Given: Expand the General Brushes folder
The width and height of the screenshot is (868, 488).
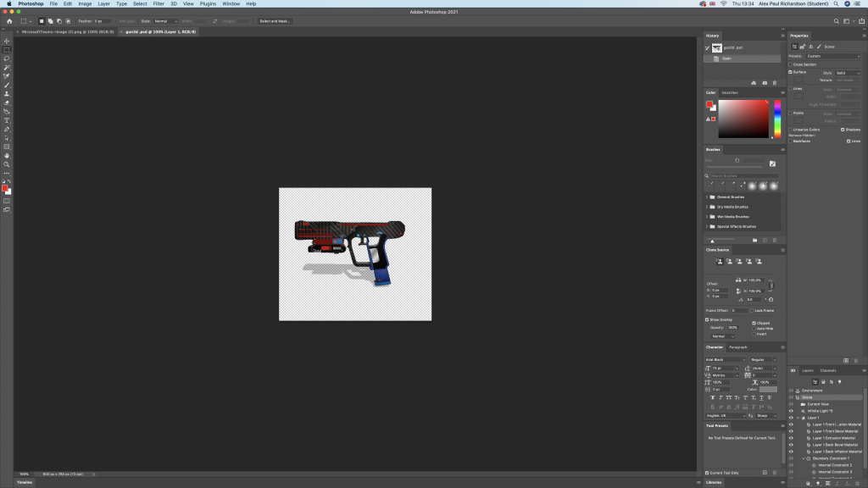Looking at the screenshot, I should (707, 197).
